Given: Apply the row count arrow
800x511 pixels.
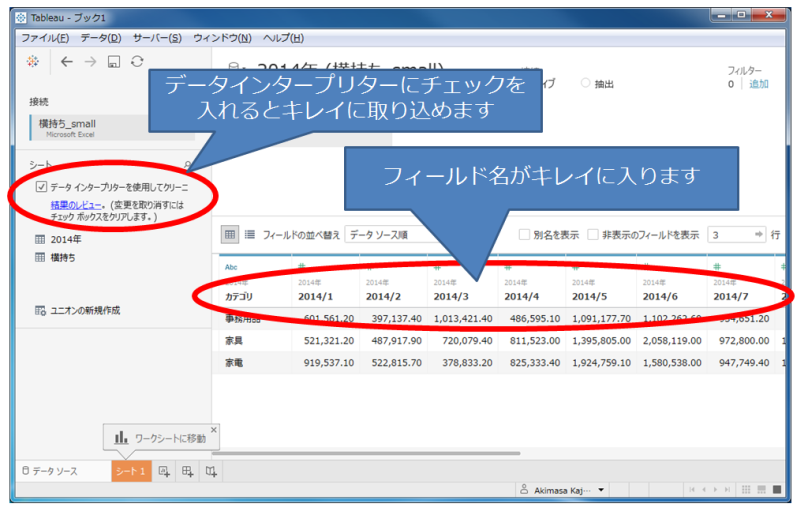Looking at the screenshot, I should click(759, 234).
